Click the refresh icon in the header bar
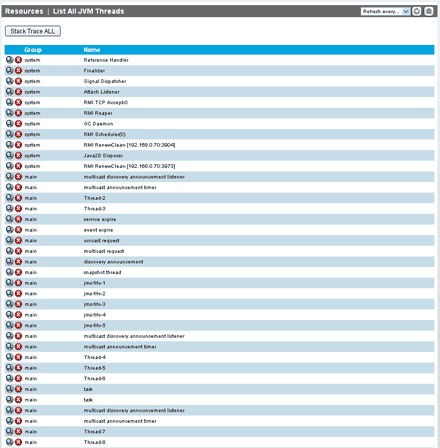 point(417,11)
